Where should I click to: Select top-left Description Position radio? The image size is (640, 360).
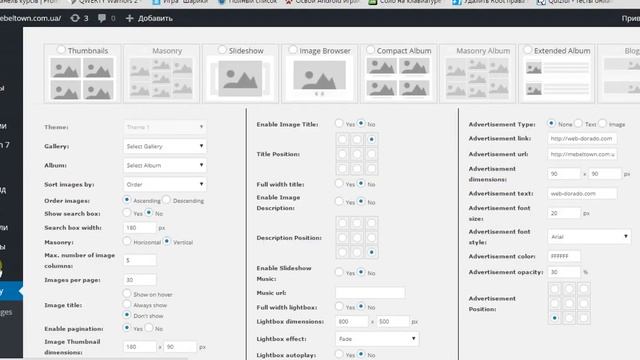pyautogui.click(x=342, y=223)
